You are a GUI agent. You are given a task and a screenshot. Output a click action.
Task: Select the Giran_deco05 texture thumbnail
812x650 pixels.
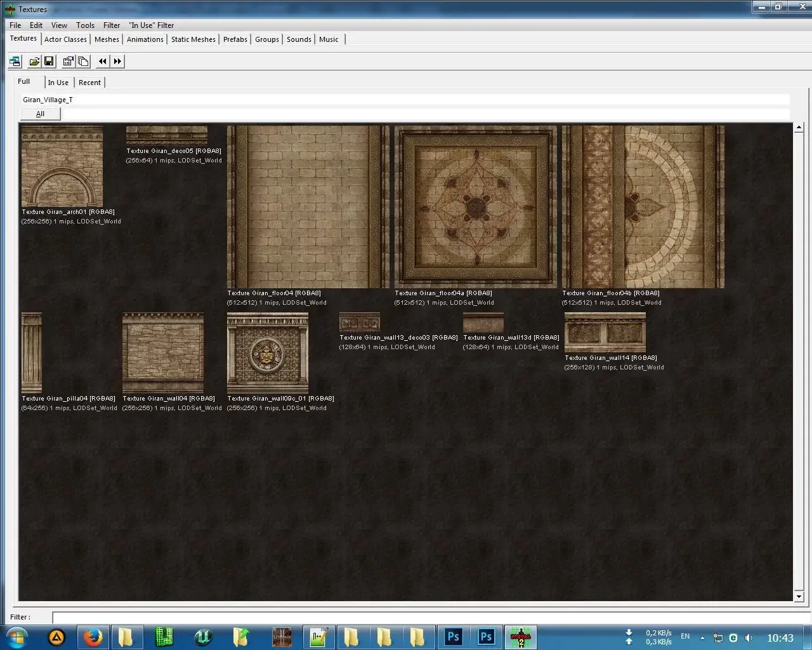tap(166, 136)
